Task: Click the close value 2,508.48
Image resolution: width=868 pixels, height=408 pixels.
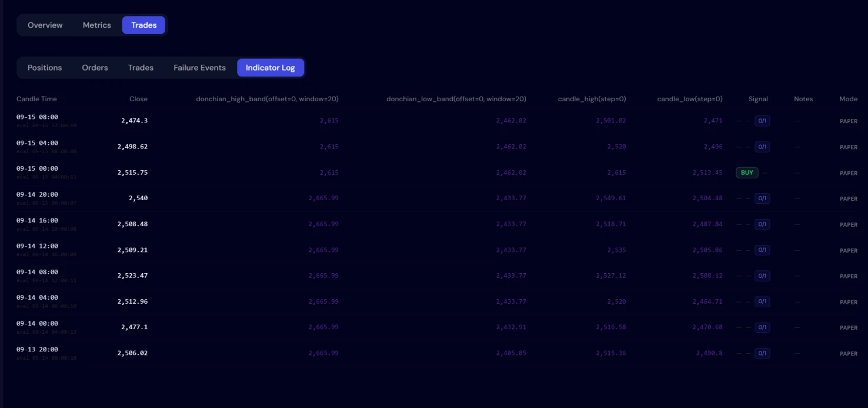Action: point(132,224)
